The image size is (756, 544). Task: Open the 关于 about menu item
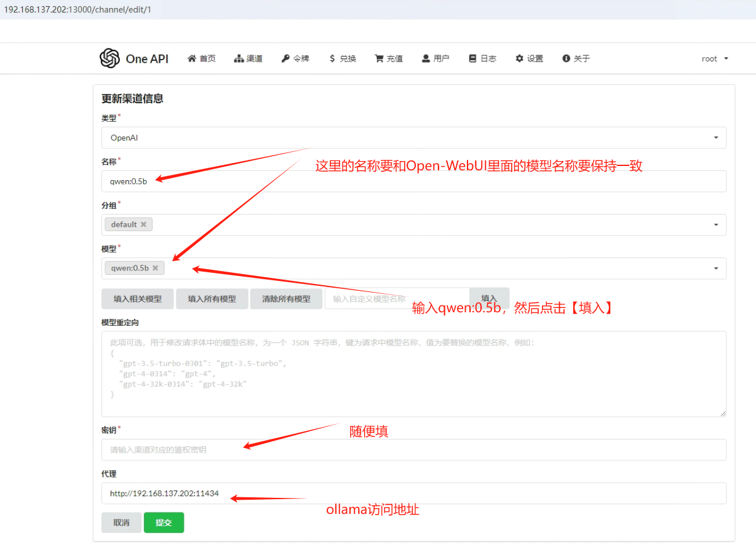click(x=576, y=58)
